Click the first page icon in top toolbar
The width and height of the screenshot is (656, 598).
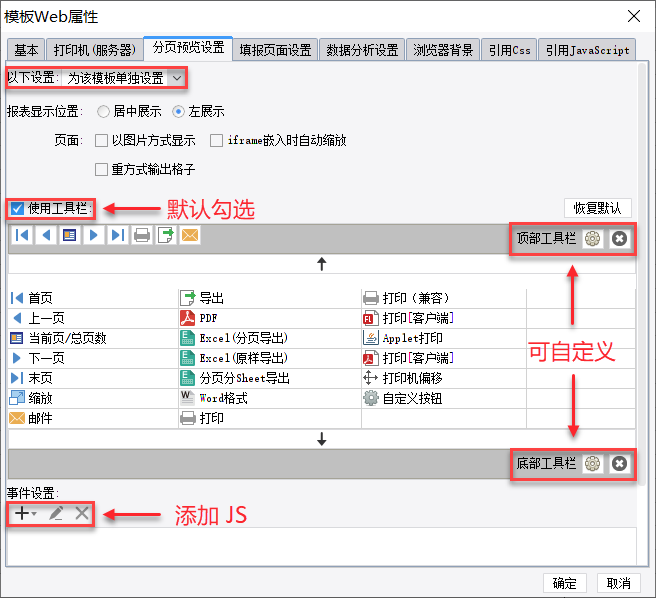point(22,235)
